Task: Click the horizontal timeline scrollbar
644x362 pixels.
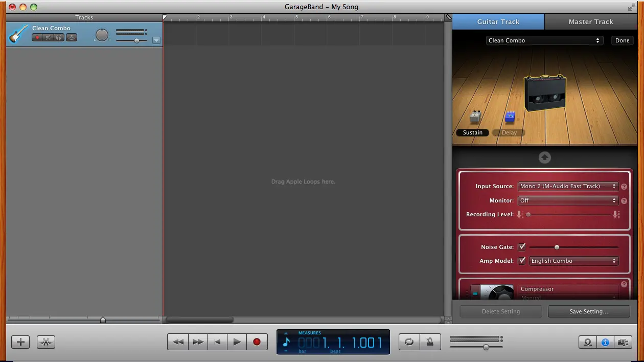Action: pos(199,320)
